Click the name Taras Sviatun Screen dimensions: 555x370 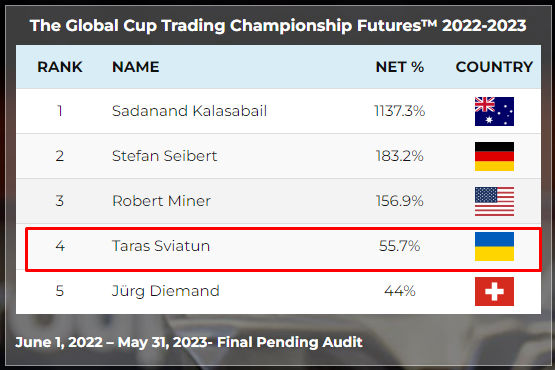click(x=161, y=246)
